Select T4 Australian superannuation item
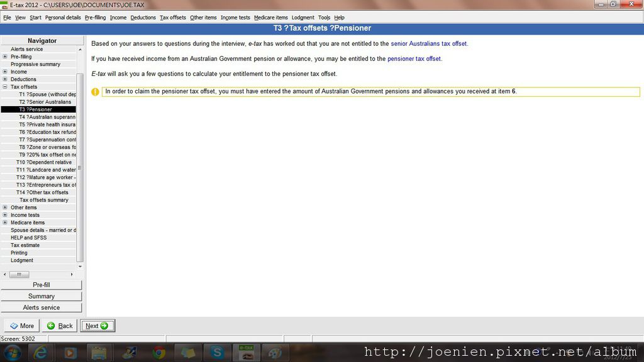Viewport: 644px width, 362px height. click(47, 117)
